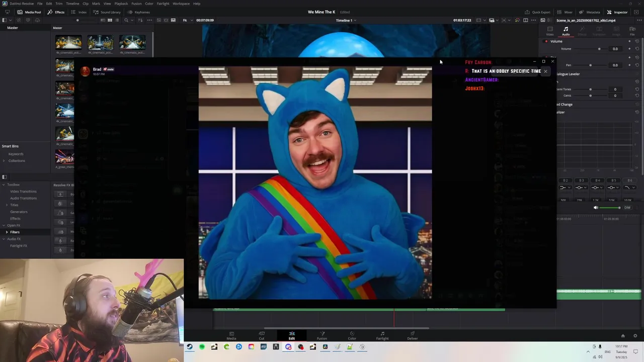Switch to the Fusion page
Screen dimensions: 644x362
pos(322,335)
